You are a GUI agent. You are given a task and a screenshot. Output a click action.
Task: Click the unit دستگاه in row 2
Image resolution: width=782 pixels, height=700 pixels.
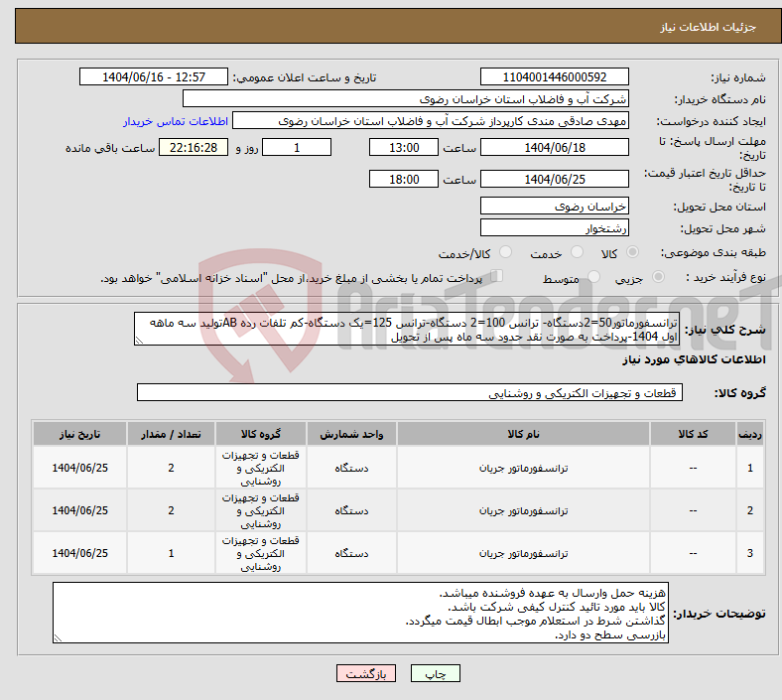pos(351,511)
